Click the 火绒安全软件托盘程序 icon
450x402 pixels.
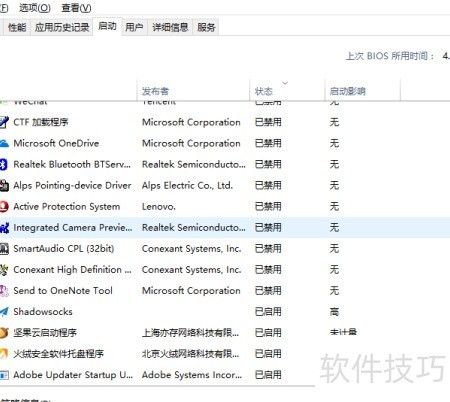[x=4, y=354]
